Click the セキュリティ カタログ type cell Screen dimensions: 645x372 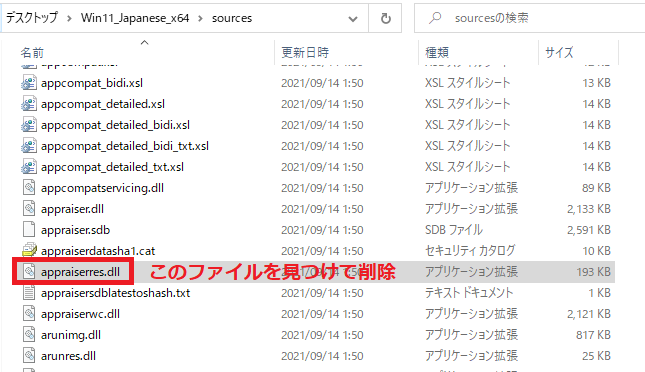pyautogui.click(x=470, y=251)
